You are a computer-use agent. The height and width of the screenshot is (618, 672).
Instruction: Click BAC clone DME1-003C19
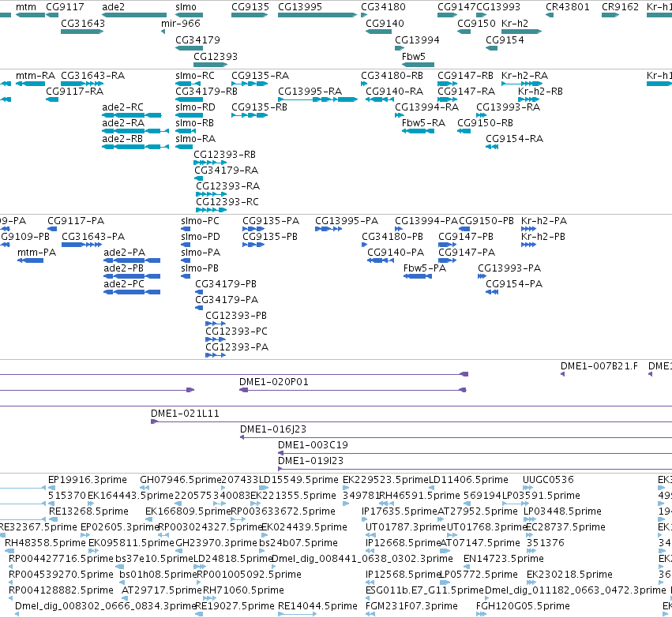(x=475, y=453)
